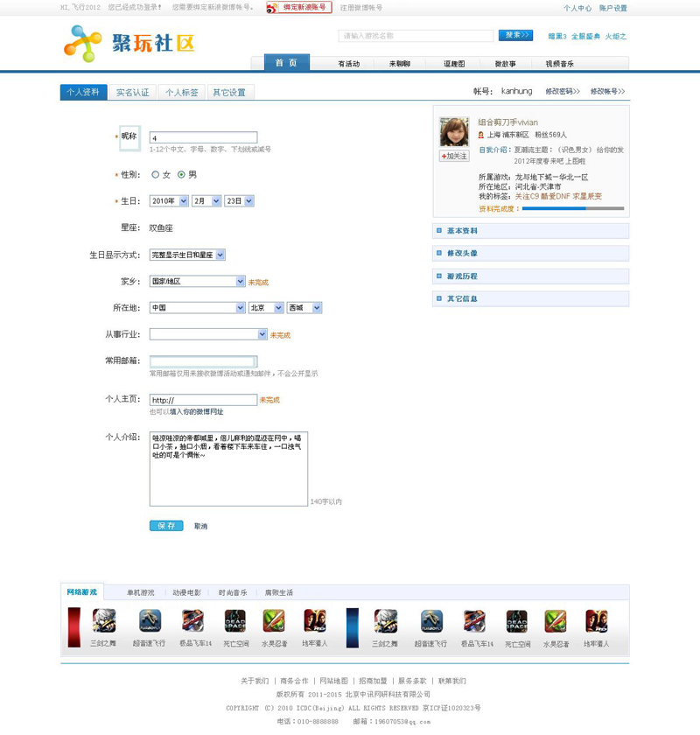Expand the 修改头像 sidebar section
The image size is (700, 735).
click(531, 253)
